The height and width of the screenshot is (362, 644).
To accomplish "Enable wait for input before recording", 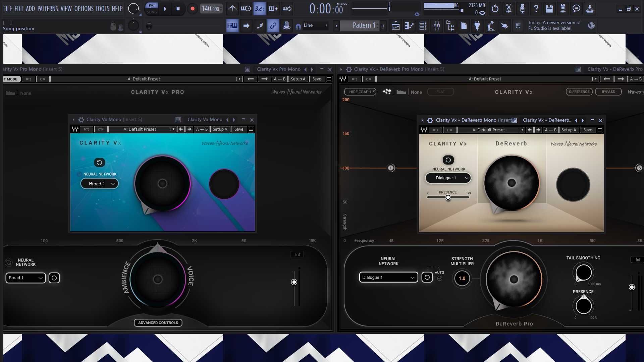I will (246, 9).
